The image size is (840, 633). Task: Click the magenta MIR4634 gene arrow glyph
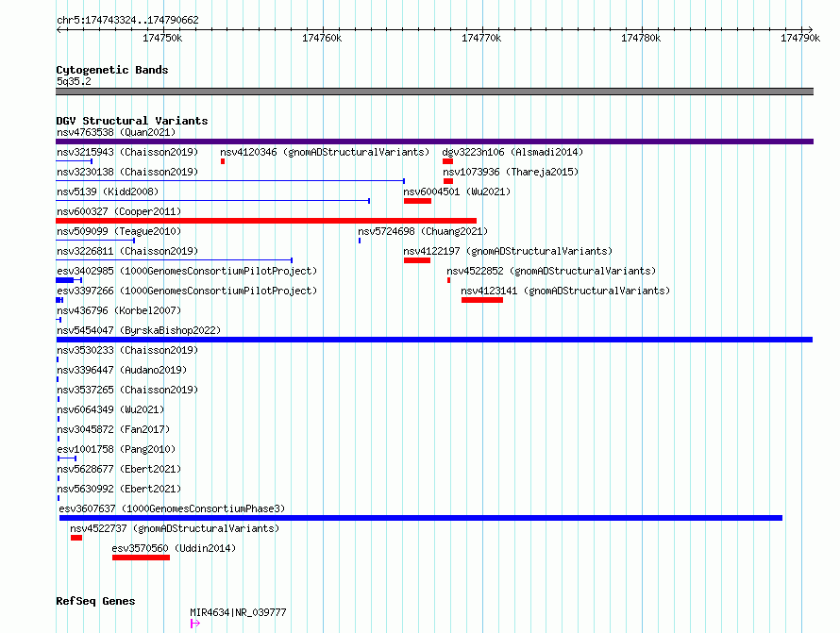pyautogui.click(x=195, y=624)
